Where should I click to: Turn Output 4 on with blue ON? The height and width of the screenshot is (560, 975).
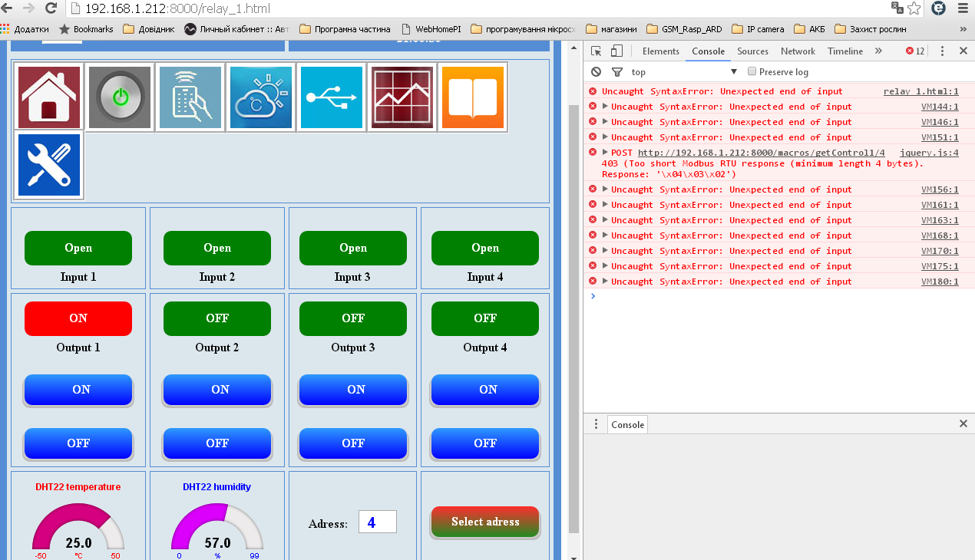pyautogui.click(x=485, y=390)
